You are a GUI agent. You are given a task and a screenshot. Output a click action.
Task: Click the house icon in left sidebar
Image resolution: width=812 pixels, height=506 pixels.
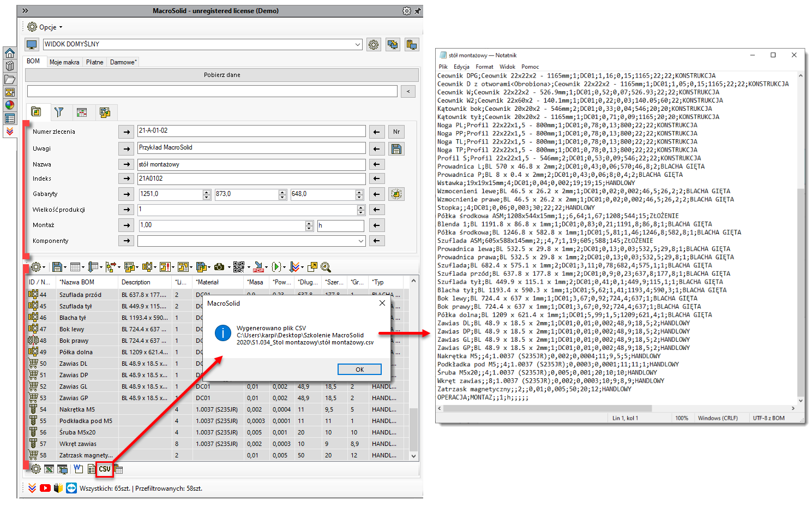[x=10, y=53]
